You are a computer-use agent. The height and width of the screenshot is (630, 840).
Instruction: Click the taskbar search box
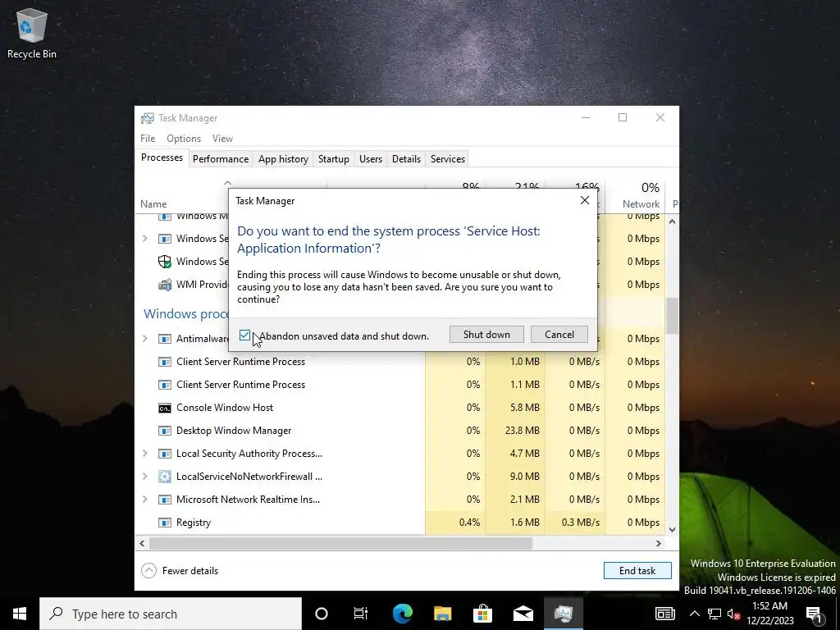tap(171, 614)
